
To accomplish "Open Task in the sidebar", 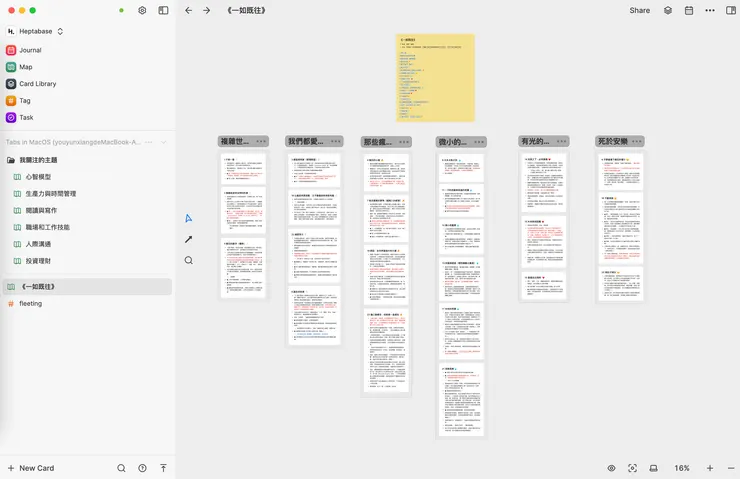I will (26, 118).
